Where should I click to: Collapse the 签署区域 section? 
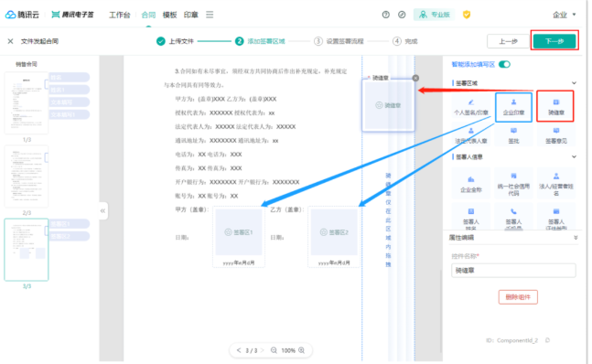pyautogui.click(x=574, y=83)
